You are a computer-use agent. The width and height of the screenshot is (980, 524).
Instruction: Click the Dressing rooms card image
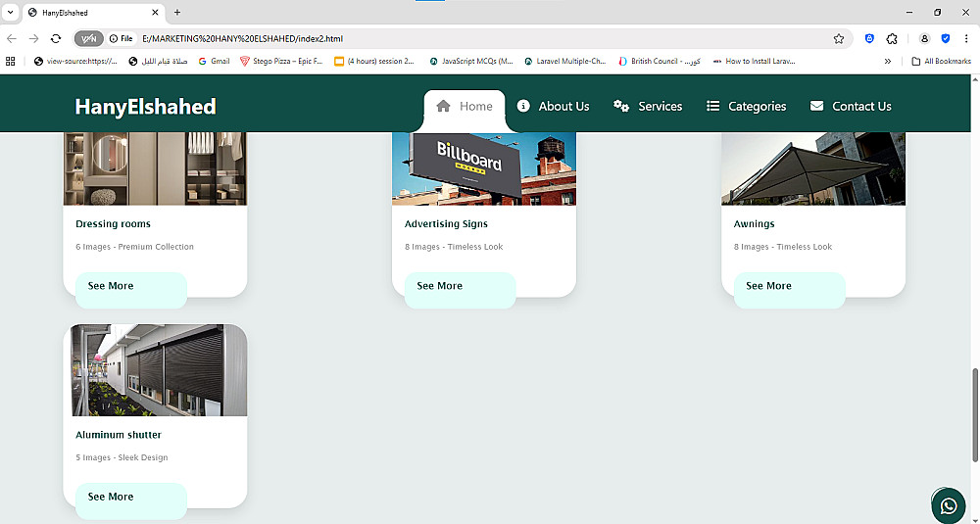pos(155,168)
